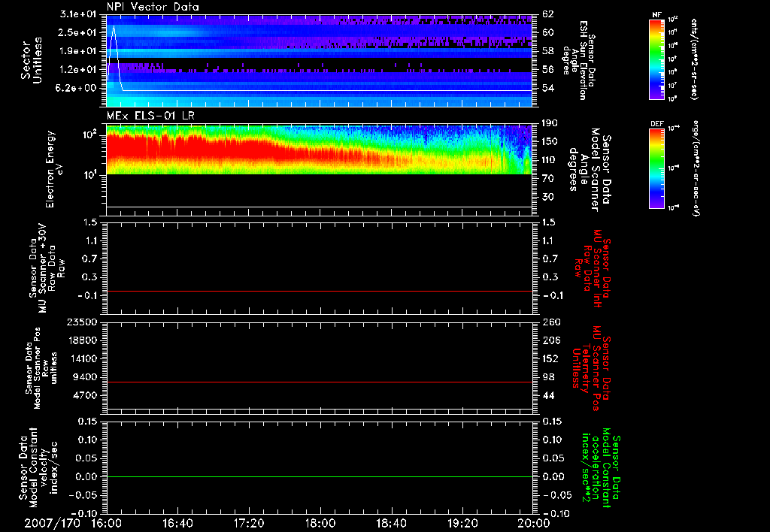Image resolution: width=770 pixels, height=532 pixels.
Task: Click inside the NPI sector spectrogram
Action: pyautogui.click(x=319, y=60)
